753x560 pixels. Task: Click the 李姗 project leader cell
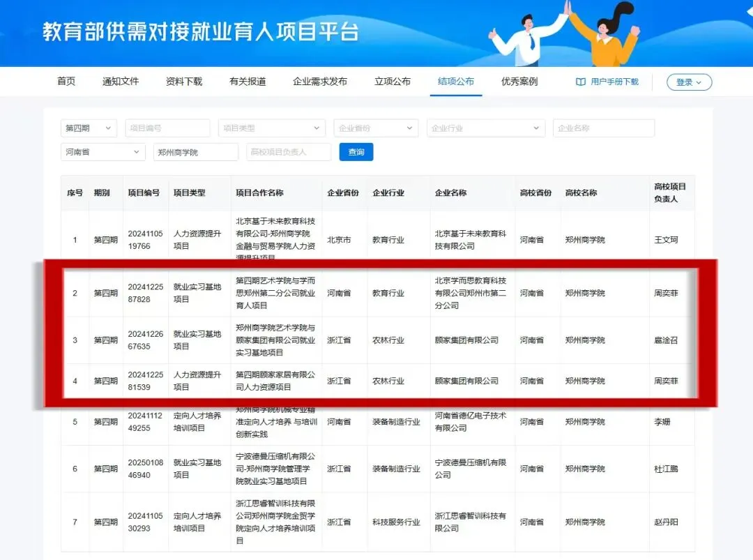pos(662,422)
